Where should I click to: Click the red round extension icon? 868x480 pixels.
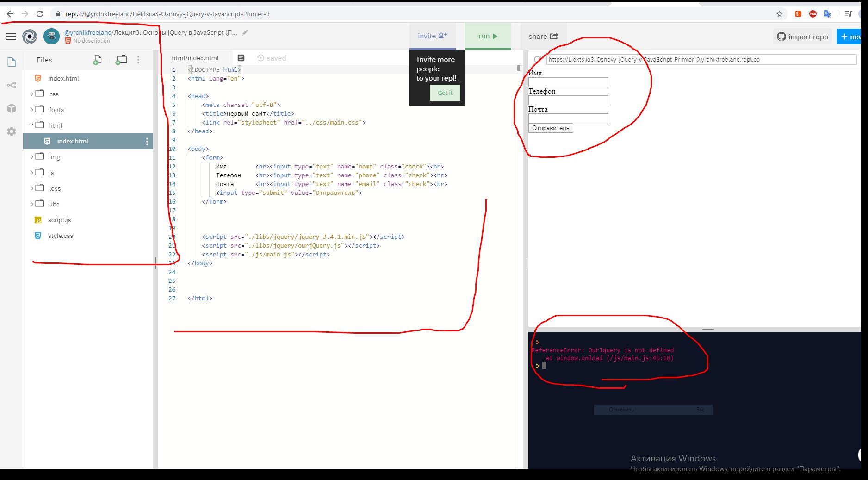tap(813, 14)
